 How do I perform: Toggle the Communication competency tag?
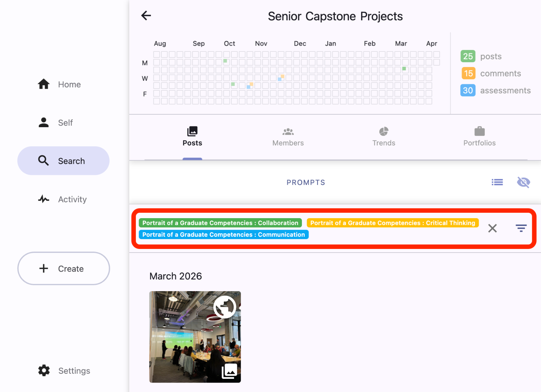tap(224, 235)
